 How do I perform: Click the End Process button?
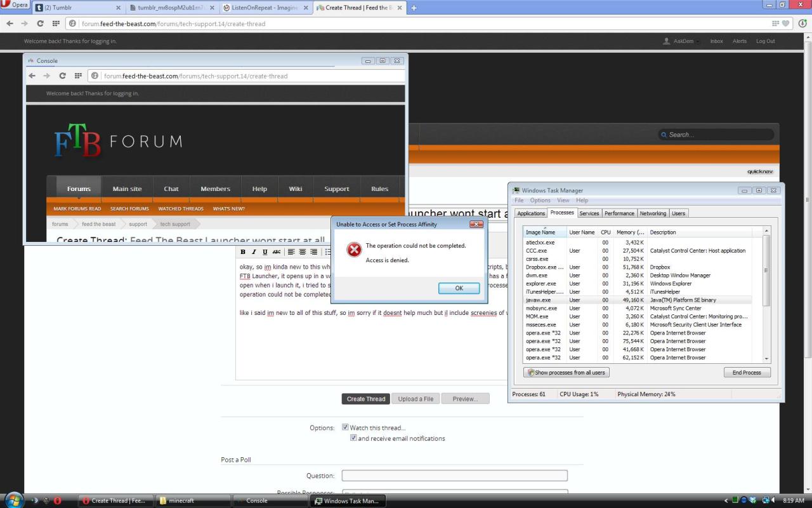click(747, 373)
